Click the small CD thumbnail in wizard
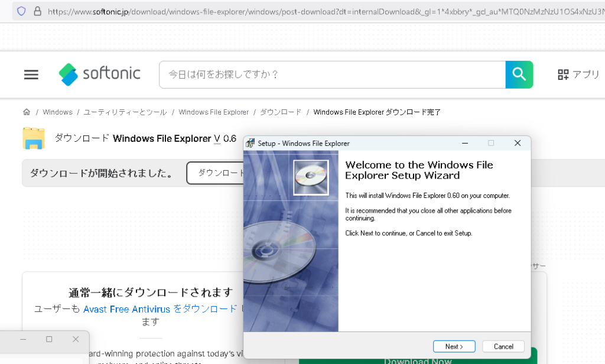Viewport: 605px width, 364px height. pyautogui.click(x=311, y=177)
